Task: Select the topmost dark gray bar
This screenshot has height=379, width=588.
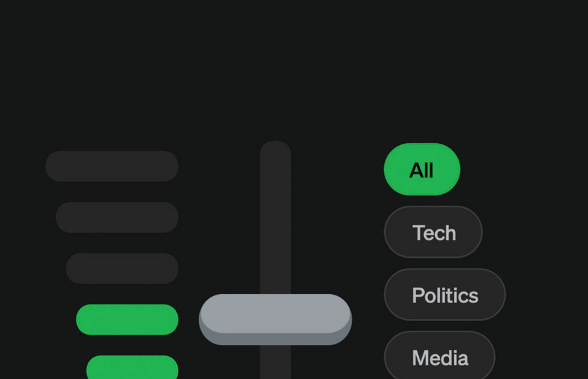Action: 112,166
